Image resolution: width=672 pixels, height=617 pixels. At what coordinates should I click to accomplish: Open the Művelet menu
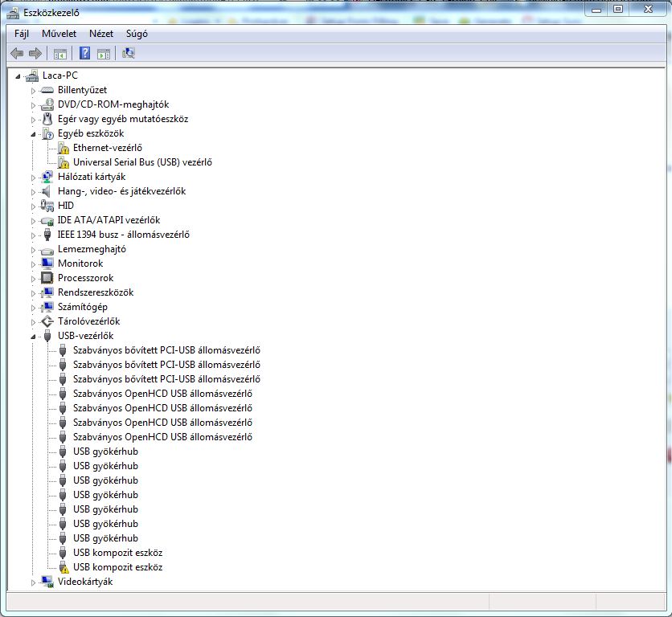(x=59, y=34)
